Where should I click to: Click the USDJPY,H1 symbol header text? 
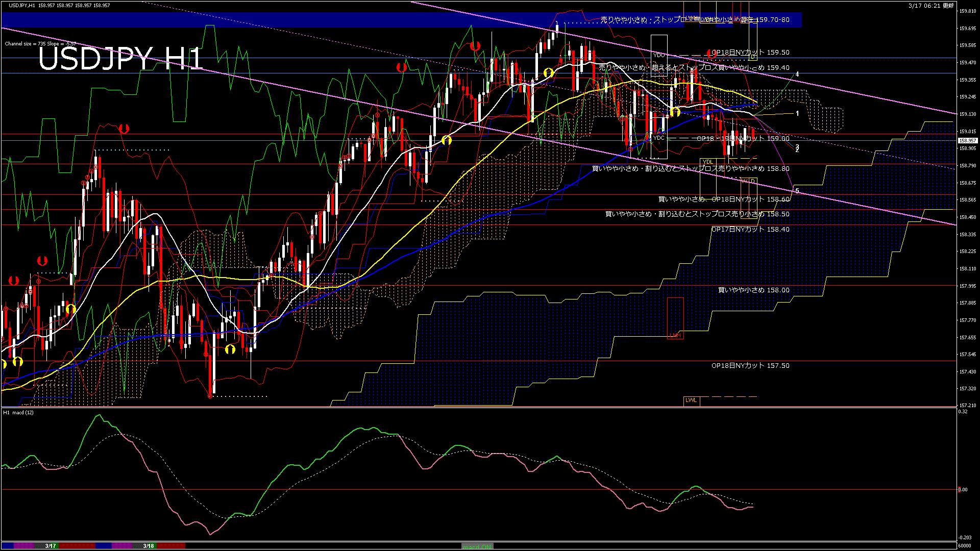[22, 5]
